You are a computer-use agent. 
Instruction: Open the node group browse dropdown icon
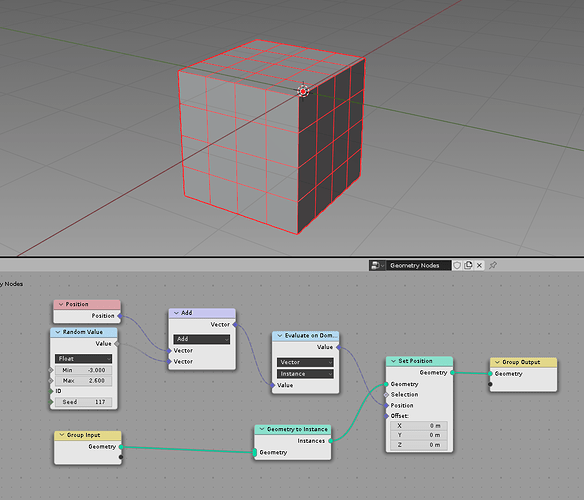pos(377,265)
